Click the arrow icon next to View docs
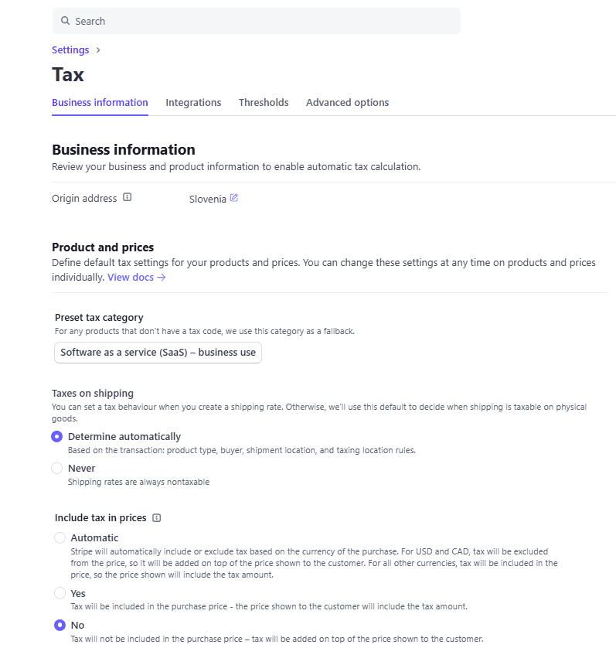616x672 pixels. coord(161,277)
